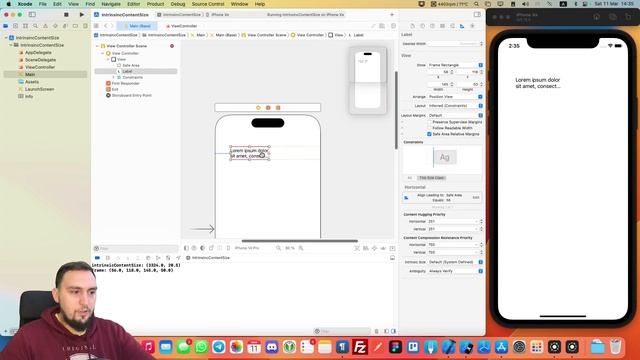Open the Intrinsic Size dropdown

click(x=455, y=262)
